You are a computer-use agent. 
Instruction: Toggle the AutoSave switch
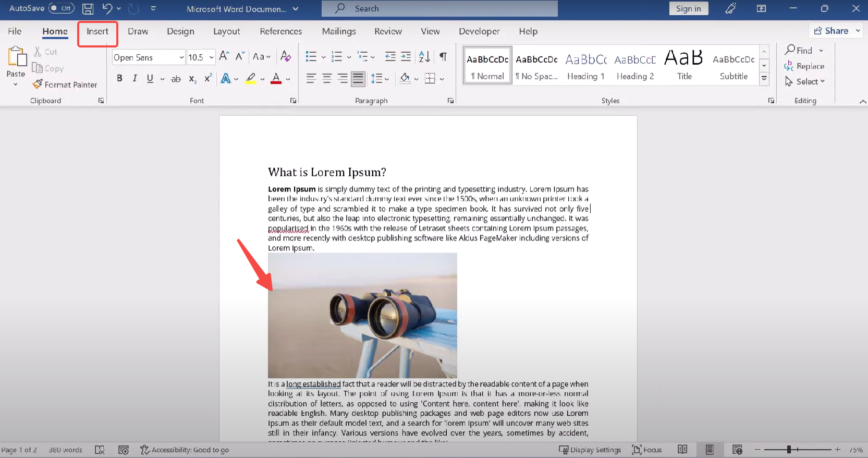[x=61, y=8]
